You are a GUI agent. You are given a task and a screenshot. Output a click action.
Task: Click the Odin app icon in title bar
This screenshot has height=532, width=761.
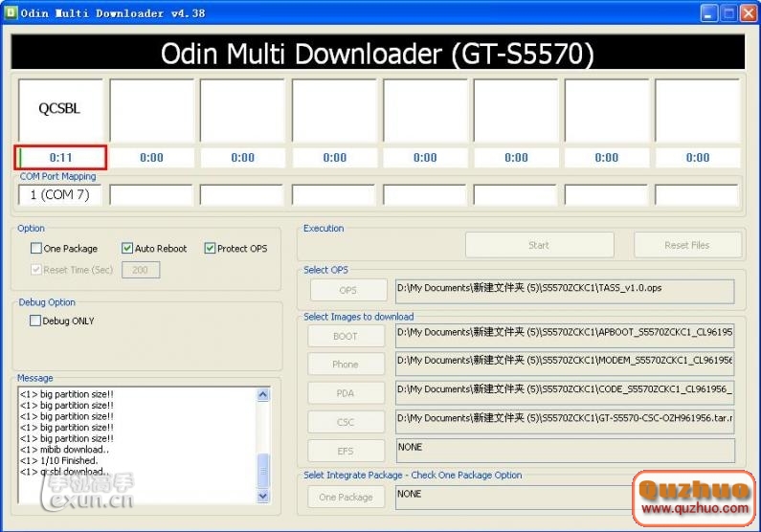pyautogui.click(x=11, y=12)
